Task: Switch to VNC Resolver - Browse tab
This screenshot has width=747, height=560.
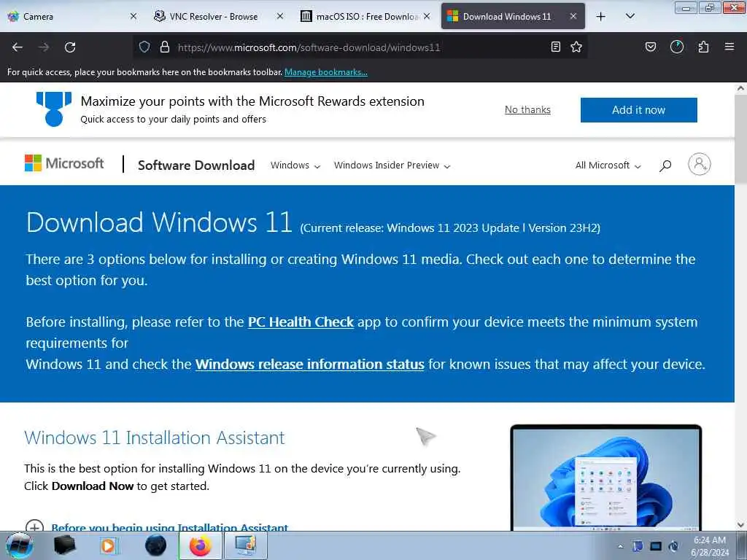Action: pyautogui.click(x=219, y=17)
